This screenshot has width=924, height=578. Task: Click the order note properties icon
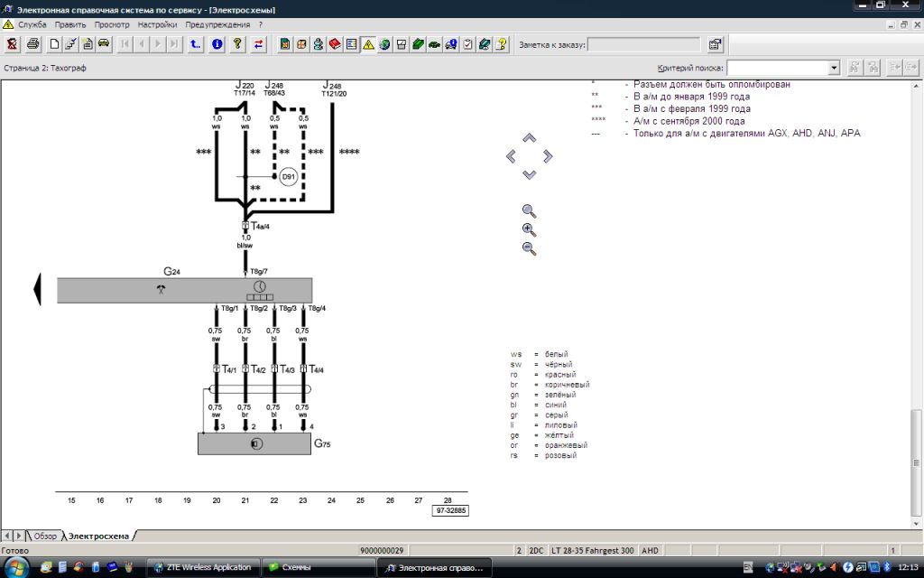coord(715,44)
